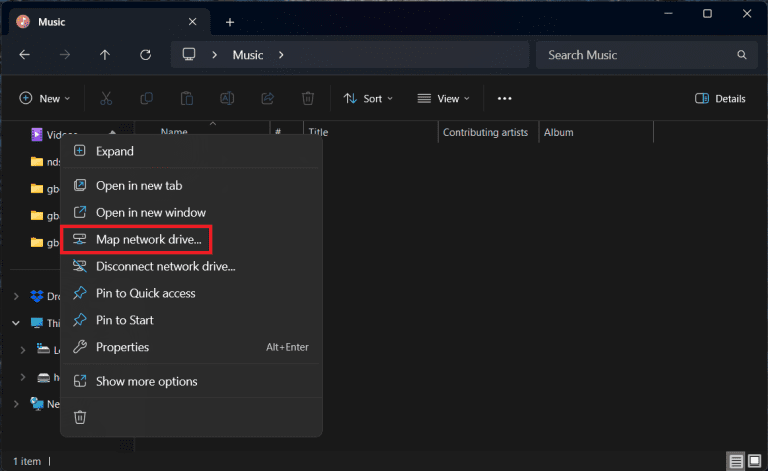This screenshot has height=471, width=768.
Task: Click the Rename icon in toolbar
Action: click(227, 98)
